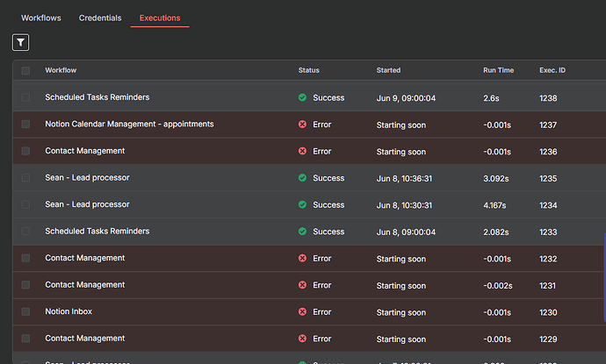
Task: Check the box for execution 1237
Action: coord(25,124)
